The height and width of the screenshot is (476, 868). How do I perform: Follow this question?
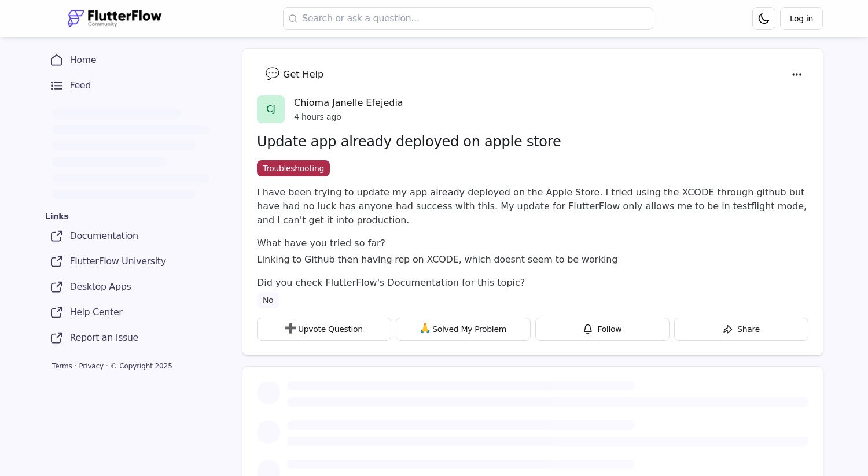coord(602,329)
